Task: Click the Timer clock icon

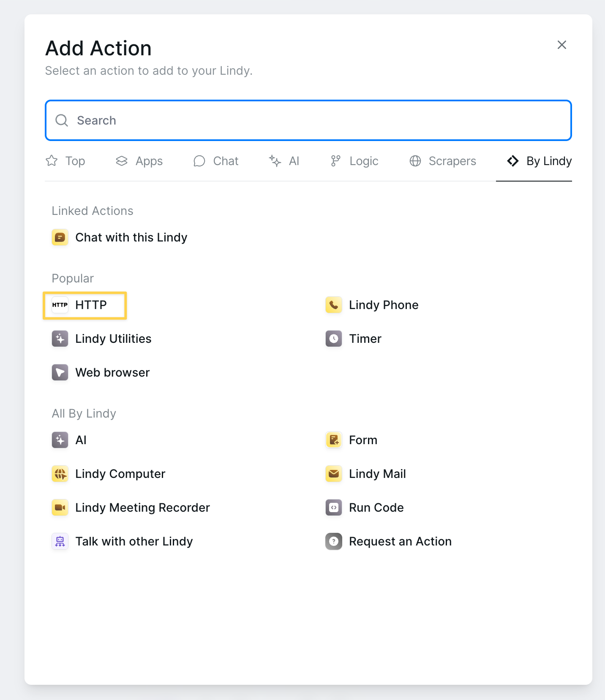Action: tap(334, 339)
